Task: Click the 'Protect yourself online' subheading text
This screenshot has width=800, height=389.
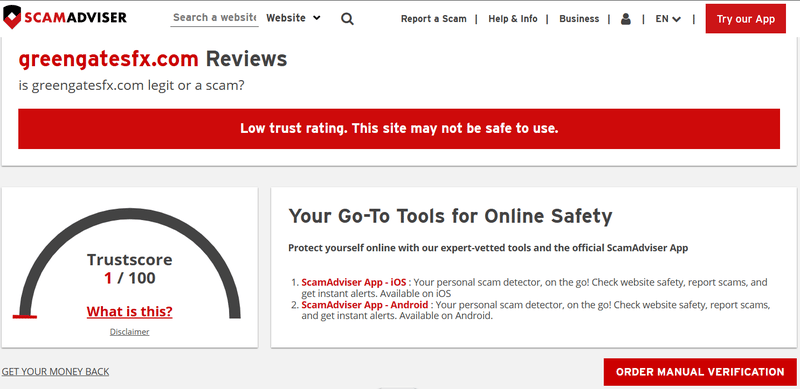Action: coord(488,248)
